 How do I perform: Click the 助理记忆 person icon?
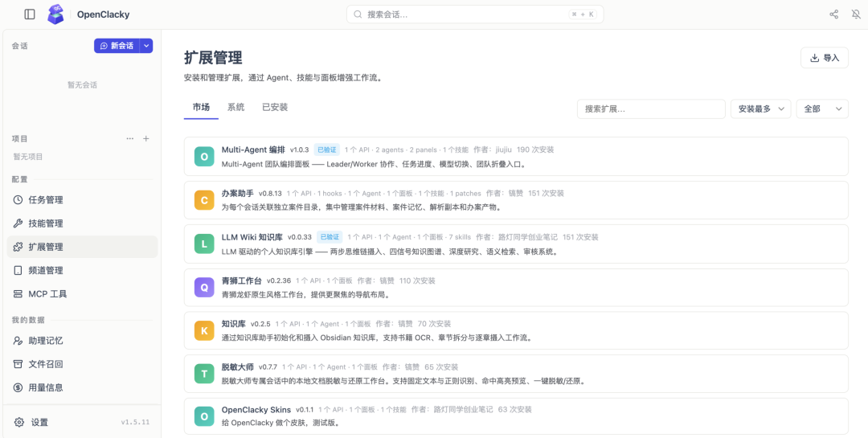click(x=18, y=341)
